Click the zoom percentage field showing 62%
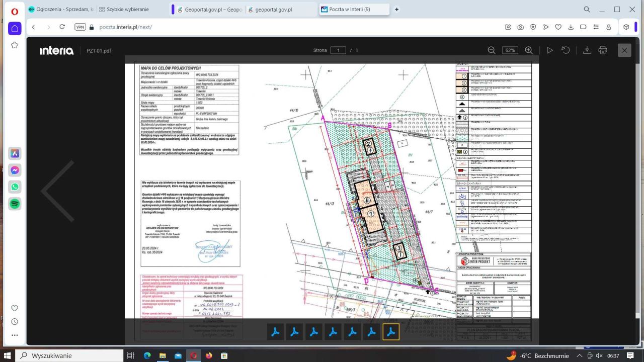The height and width of the screenshot is (362, 644). tap(510, 50)
